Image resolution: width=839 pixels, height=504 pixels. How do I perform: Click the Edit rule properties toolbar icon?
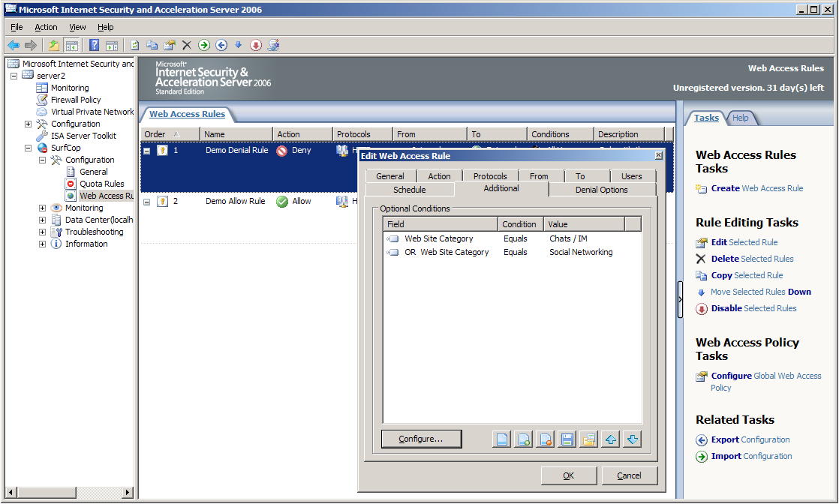tap(170, 46)
